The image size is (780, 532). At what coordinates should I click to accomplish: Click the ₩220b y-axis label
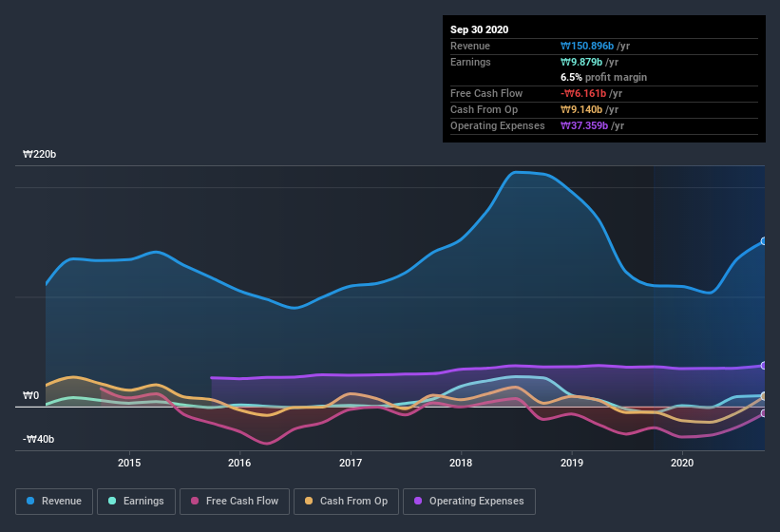pos(40,154)
